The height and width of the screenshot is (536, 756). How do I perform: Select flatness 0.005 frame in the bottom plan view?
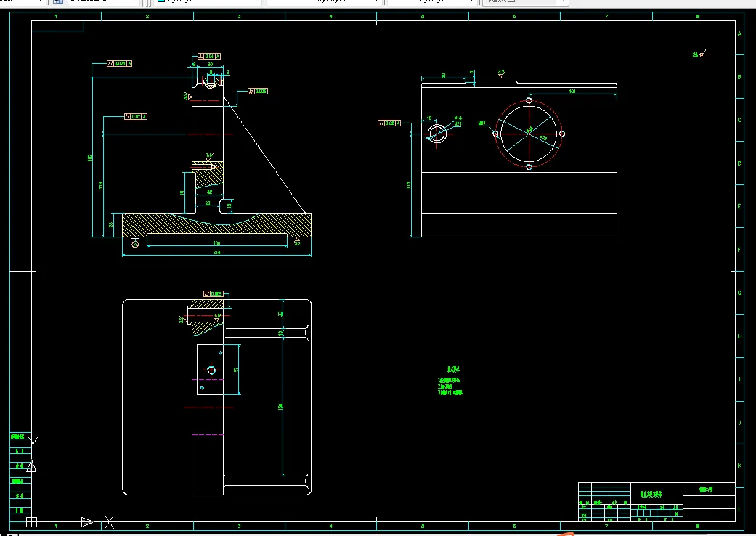(x=213, y=293)
